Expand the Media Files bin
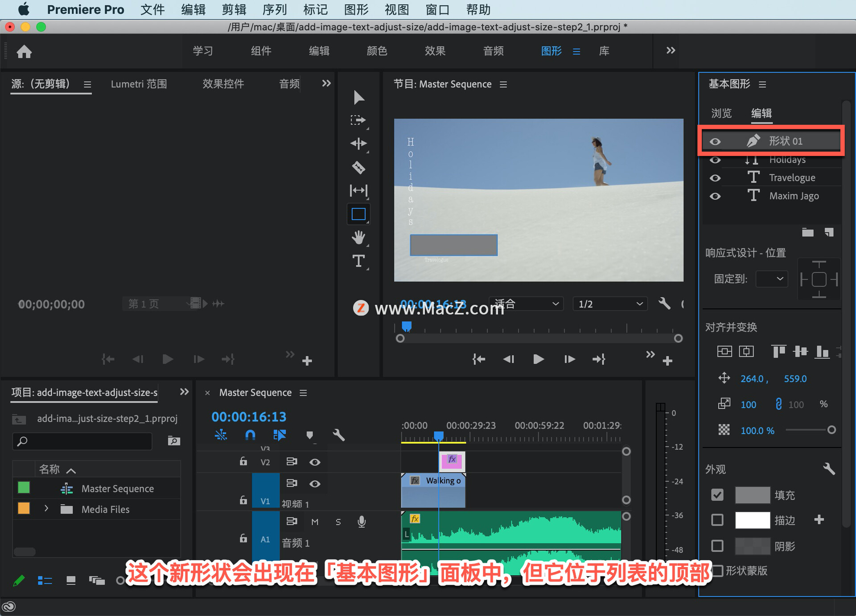Image resolution: width=856 pixels, height=616 pixels. [x=46, y=508]
